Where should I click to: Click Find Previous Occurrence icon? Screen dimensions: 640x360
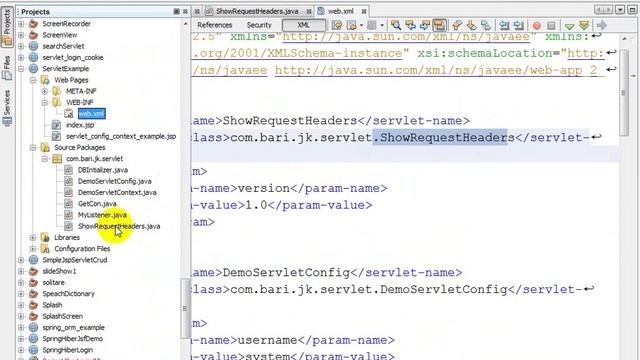(410, 25)
